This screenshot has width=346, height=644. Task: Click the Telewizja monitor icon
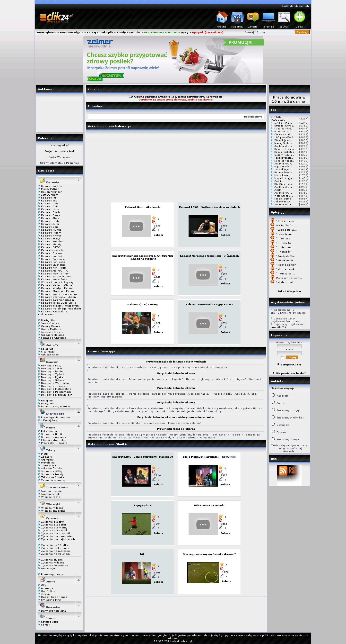[268, 17]
